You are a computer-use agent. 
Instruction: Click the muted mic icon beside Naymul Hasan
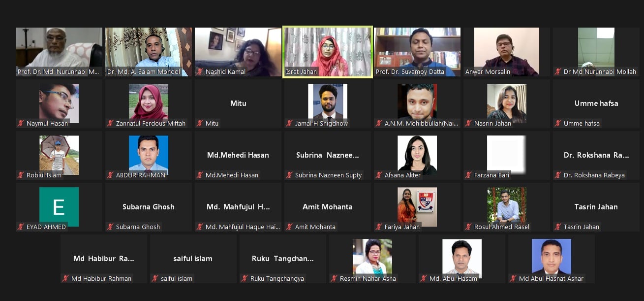[21, 124]
